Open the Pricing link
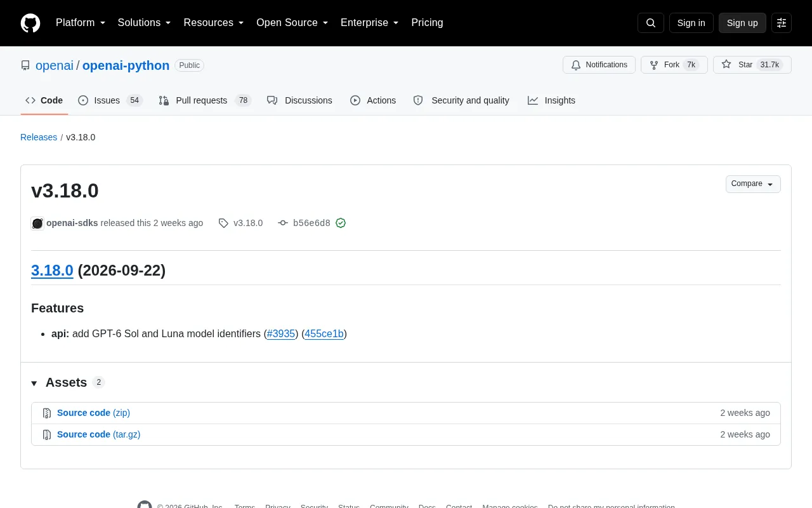This screenshot has width=812, height=508. pos(427,23)
